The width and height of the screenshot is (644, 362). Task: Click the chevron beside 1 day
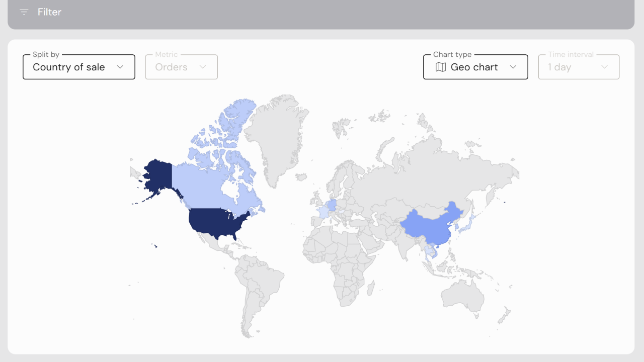[605, 67]
